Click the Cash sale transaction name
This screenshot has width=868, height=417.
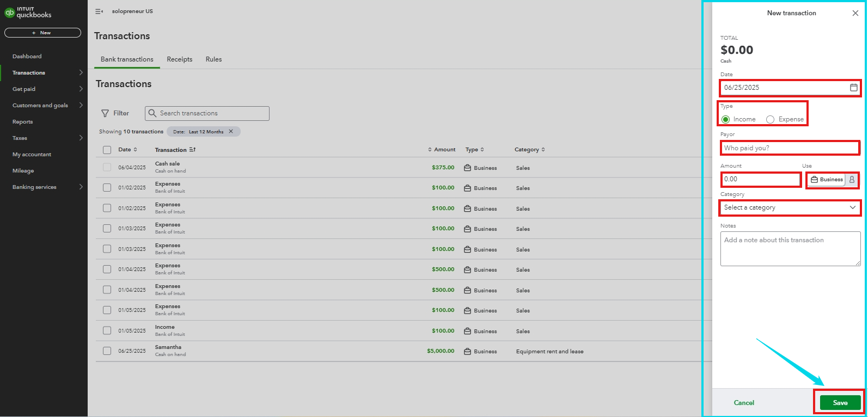tap(167, 164)
